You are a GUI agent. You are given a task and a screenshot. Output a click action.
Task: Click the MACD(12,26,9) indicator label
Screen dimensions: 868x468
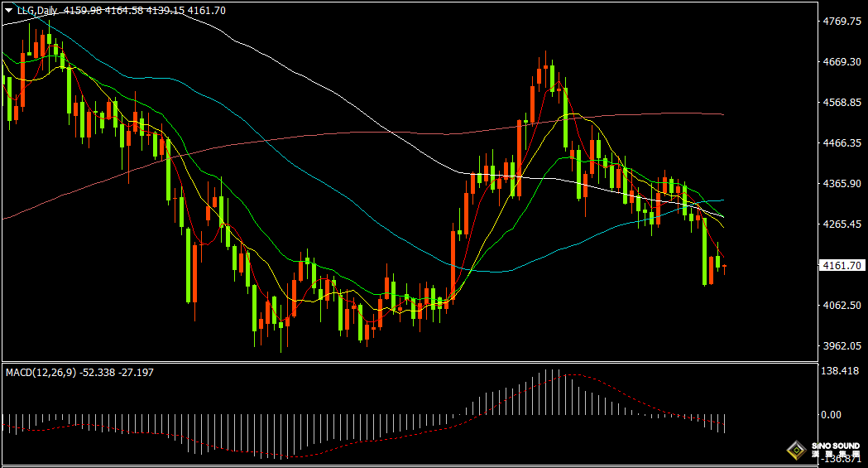[41, 373]
